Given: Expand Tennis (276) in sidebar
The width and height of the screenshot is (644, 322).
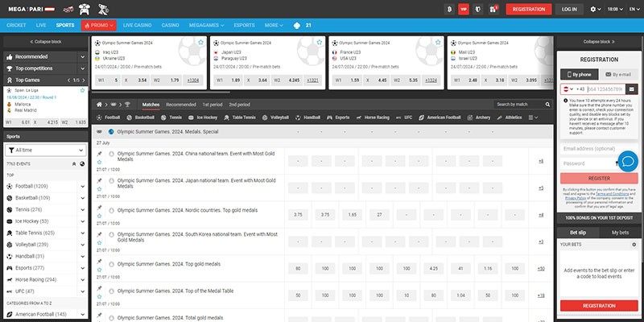Looking at the screenshot, I should (x=83, y=210).
